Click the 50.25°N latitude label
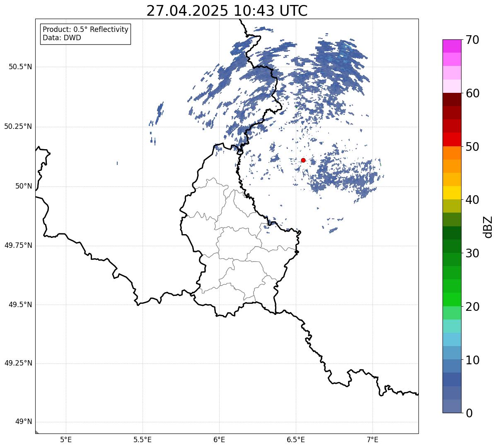This screenshot has height=448, width=498. point(18,126)
